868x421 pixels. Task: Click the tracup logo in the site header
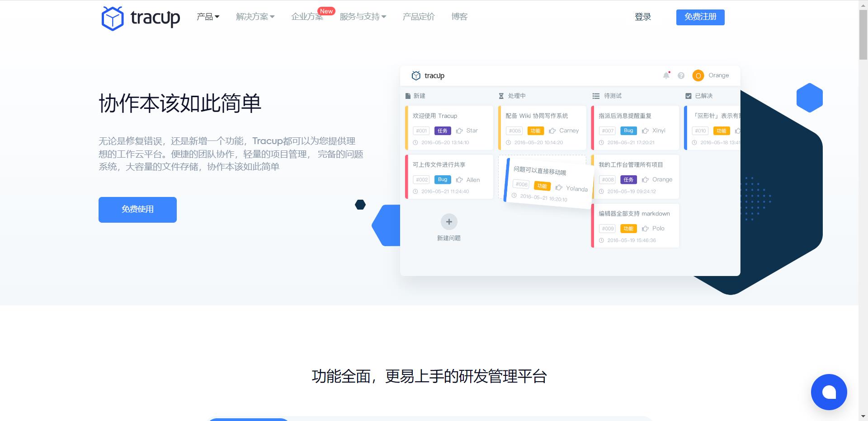[x=140, y=17]
